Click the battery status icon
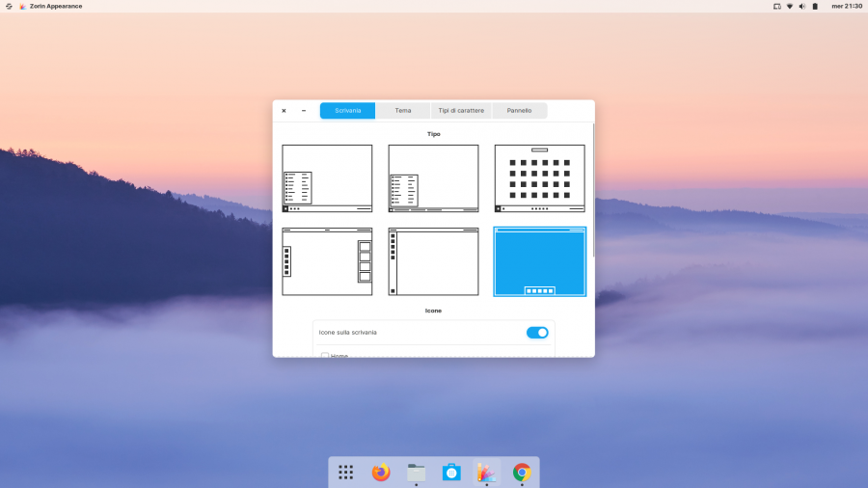Image resolution: width=868 pixels, height=488 pixels. pyautogui.click(x=815, y=6)
